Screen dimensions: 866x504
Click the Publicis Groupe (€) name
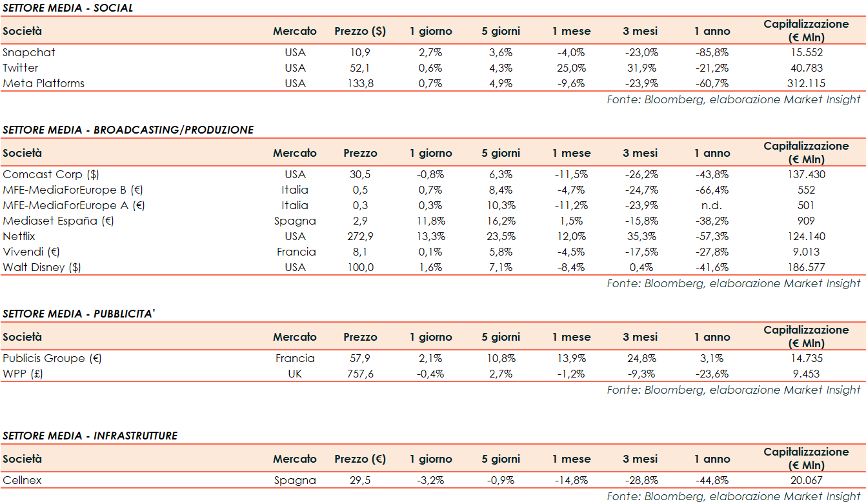[x=52, y=358]
